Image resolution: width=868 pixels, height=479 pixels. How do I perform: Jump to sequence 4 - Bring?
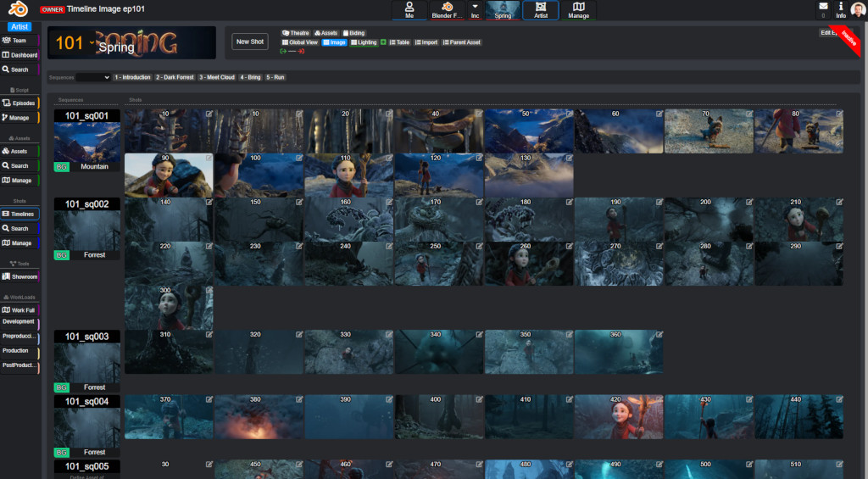250,77
